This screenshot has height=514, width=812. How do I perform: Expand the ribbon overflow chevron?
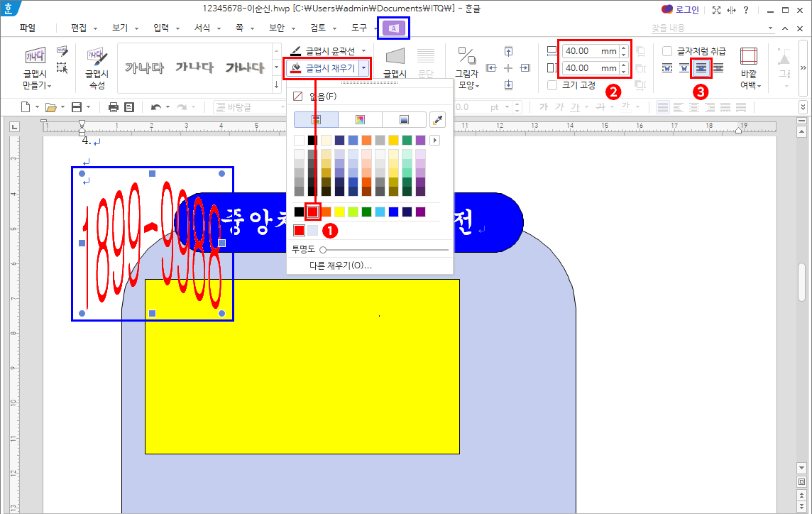click(x=803, y=68)
